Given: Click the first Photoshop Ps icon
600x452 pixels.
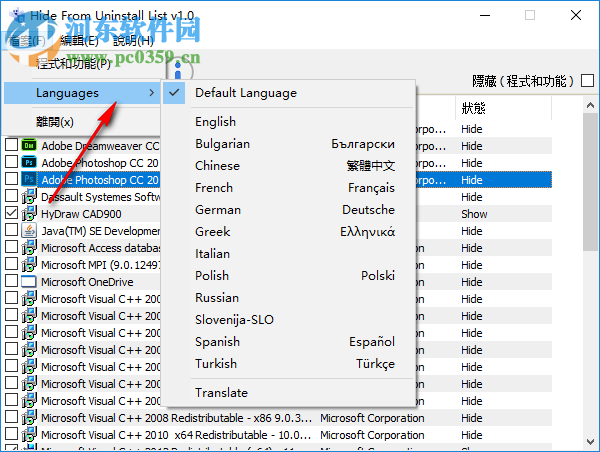Looking at the screenshot, I should coord(29,162).
